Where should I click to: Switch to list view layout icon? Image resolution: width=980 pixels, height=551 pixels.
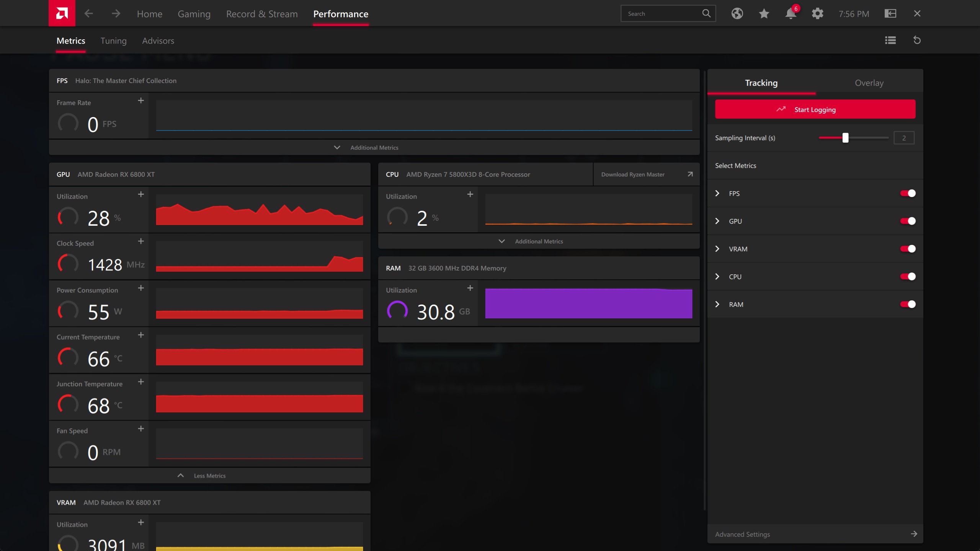(890, 40)
